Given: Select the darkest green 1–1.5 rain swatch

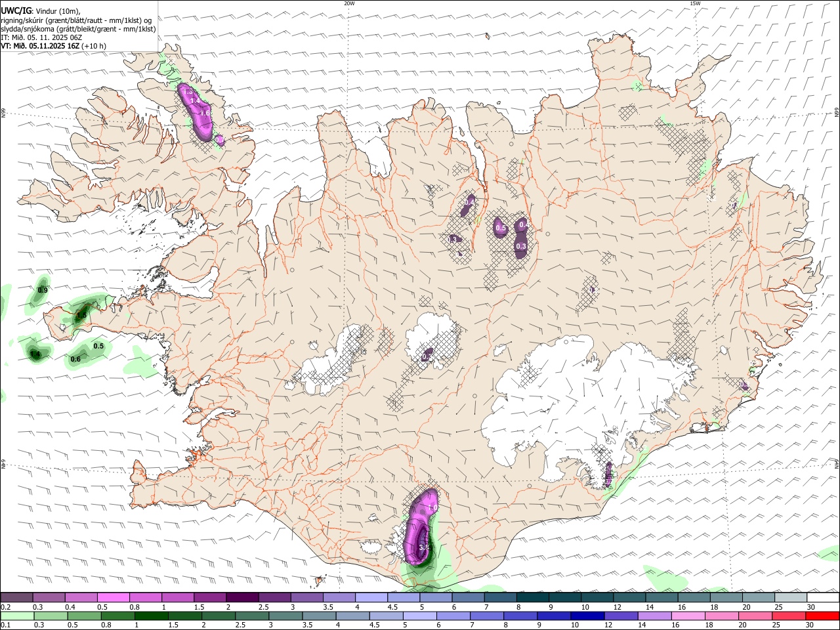Looking at the screenshot, I should point(152,616).
